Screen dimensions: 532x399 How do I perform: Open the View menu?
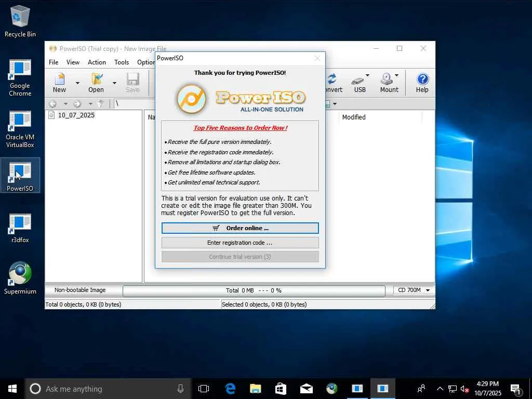(x=73, y=62)
